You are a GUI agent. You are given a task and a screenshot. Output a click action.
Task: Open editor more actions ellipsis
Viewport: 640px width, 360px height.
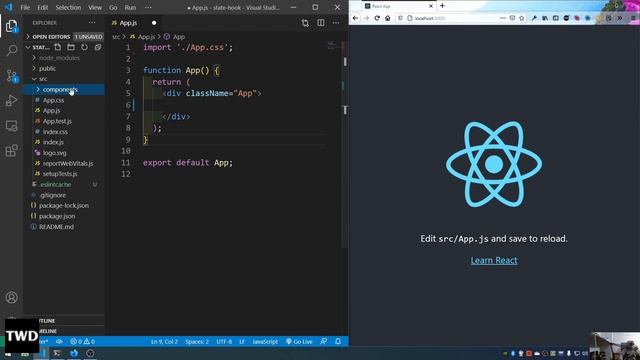coord(336,23)
